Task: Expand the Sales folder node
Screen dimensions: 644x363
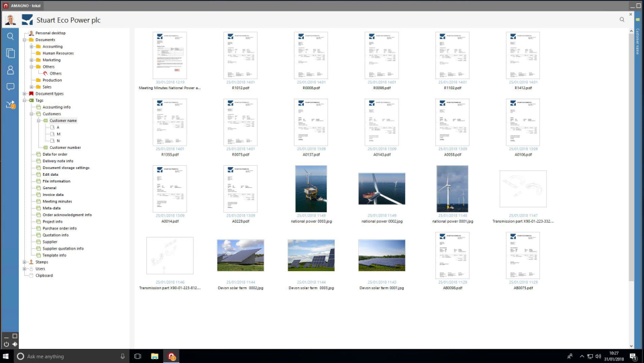Action: (32, 87)
